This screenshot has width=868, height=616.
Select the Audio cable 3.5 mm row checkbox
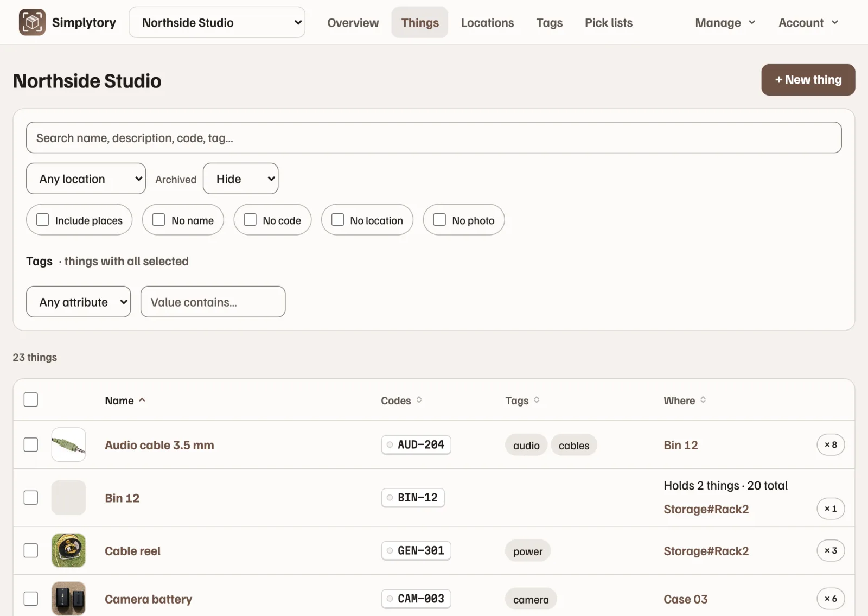click(x=31, y=444)
